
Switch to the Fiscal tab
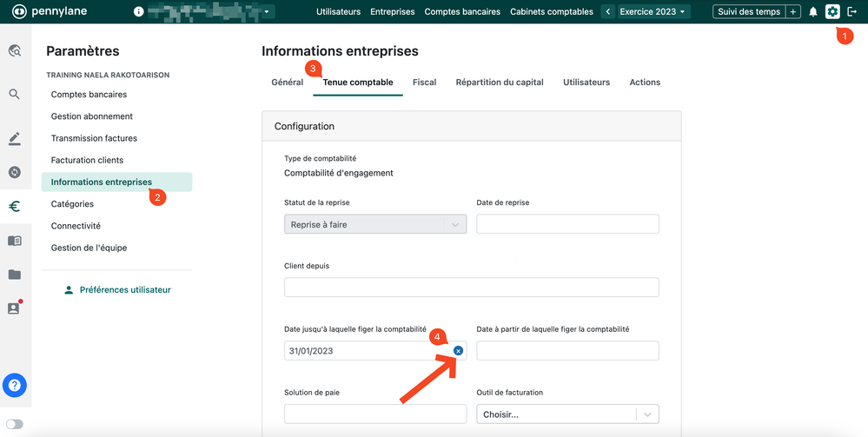(x=424, y=83)
